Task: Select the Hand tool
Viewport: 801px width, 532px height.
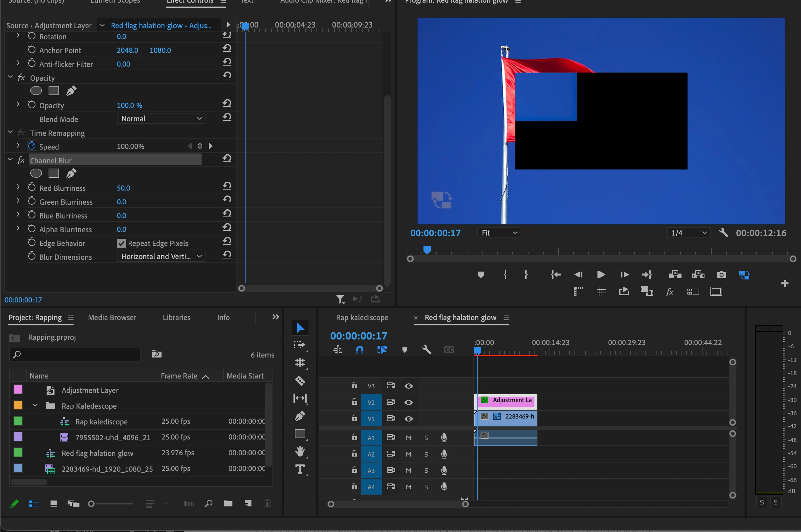Action: pos(300,451)
